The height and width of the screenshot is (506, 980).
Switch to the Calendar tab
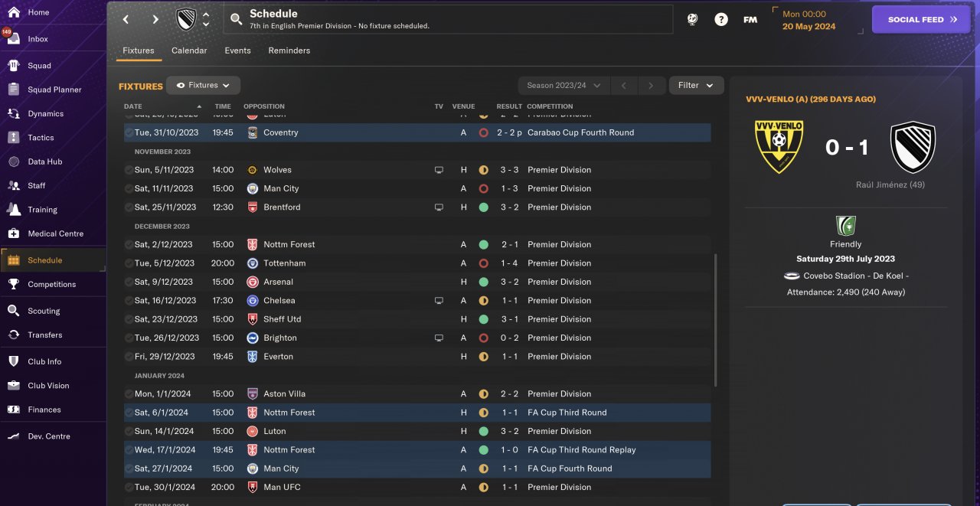pos(189,51)
